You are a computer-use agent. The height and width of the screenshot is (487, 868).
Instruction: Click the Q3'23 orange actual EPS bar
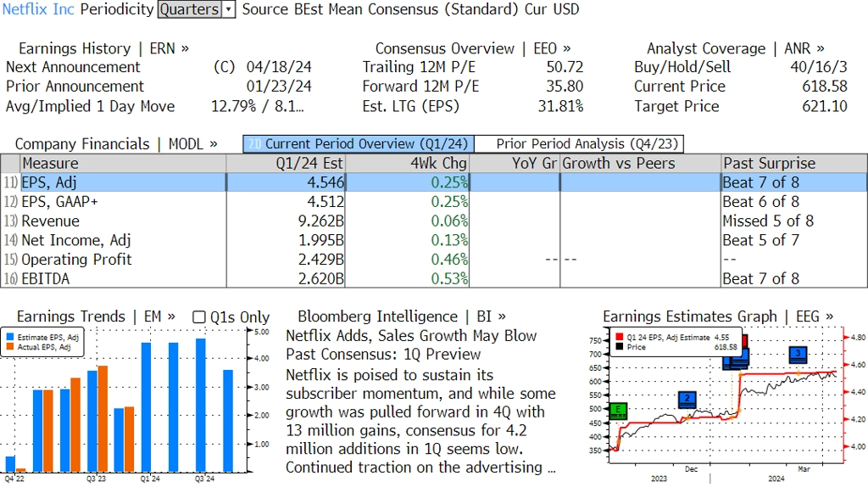[x=103, y=419]
